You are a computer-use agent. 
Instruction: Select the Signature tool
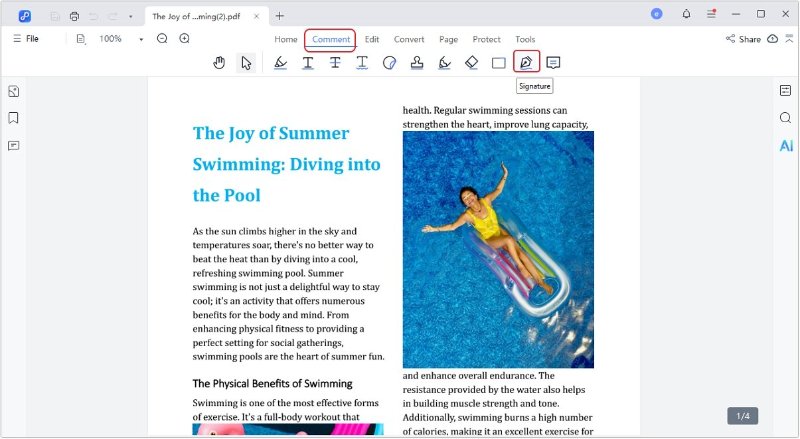pos(526,63)
